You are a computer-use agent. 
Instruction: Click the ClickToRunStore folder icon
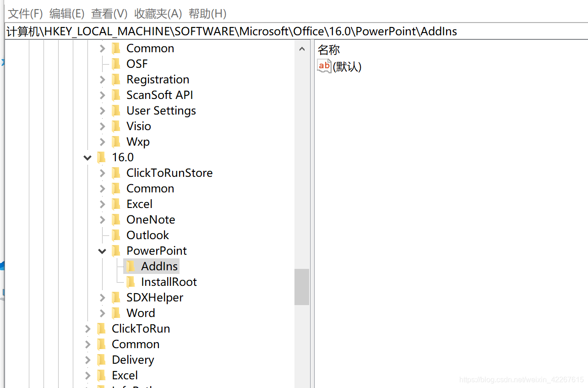tap(116, 173)
